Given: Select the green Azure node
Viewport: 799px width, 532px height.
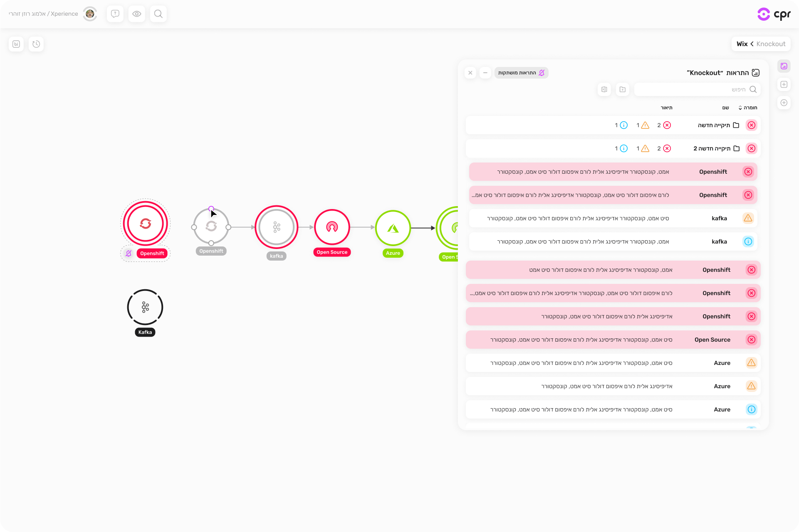Looking at the screenshot, I should tap(393, 228).
